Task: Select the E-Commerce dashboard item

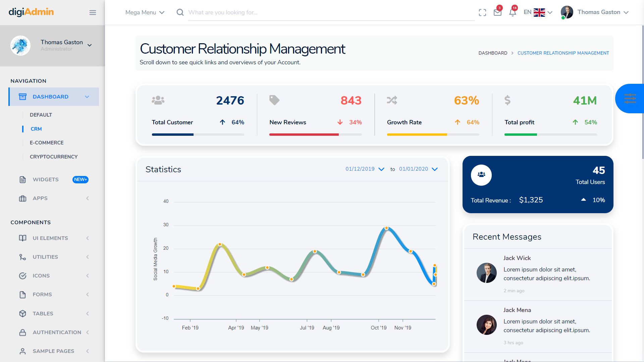Action: 47,143
